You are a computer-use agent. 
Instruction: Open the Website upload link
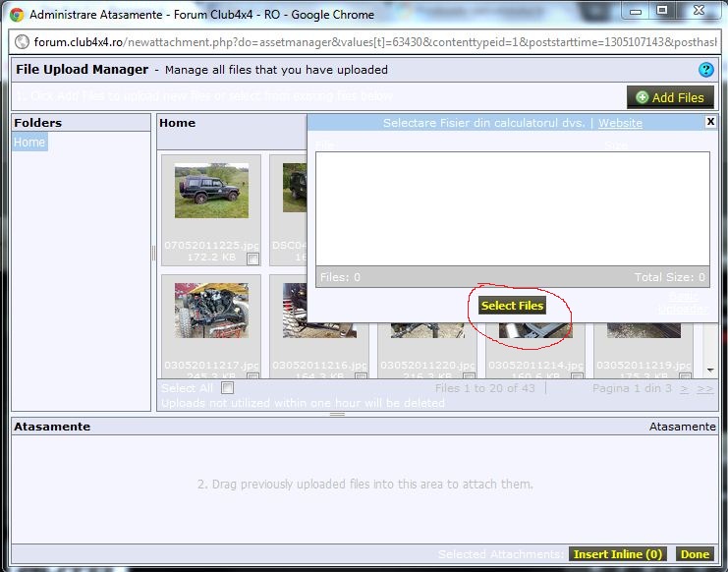[620, 123]
